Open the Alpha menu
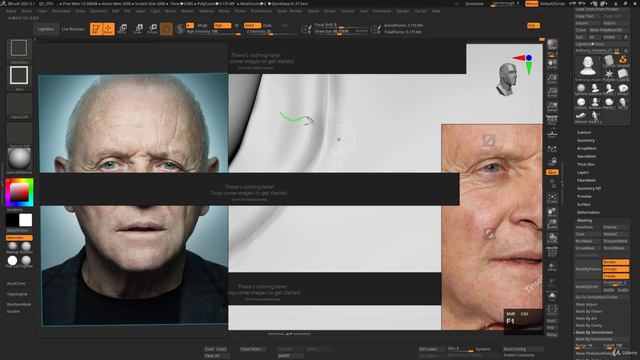Image resolution: width=640 pixels, height=360 pixels. coord(11,11)
